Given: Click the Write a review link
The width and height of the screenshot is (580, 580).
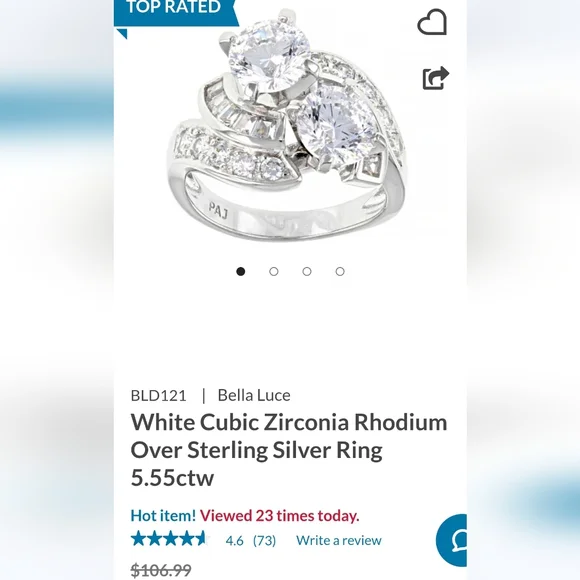Looking at the screenshot, I should (338, 540).
